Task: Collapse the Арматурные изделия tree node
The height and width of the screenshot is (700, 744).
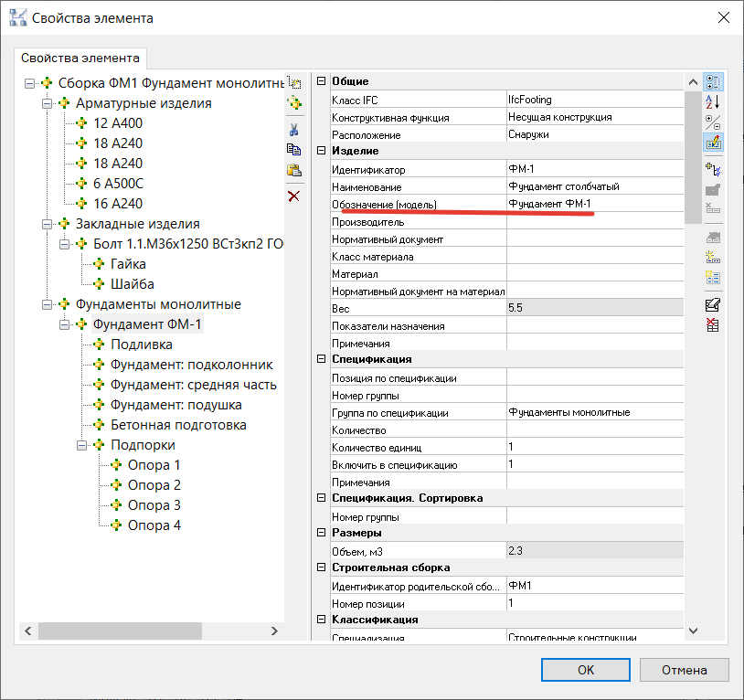Action: 47,103
